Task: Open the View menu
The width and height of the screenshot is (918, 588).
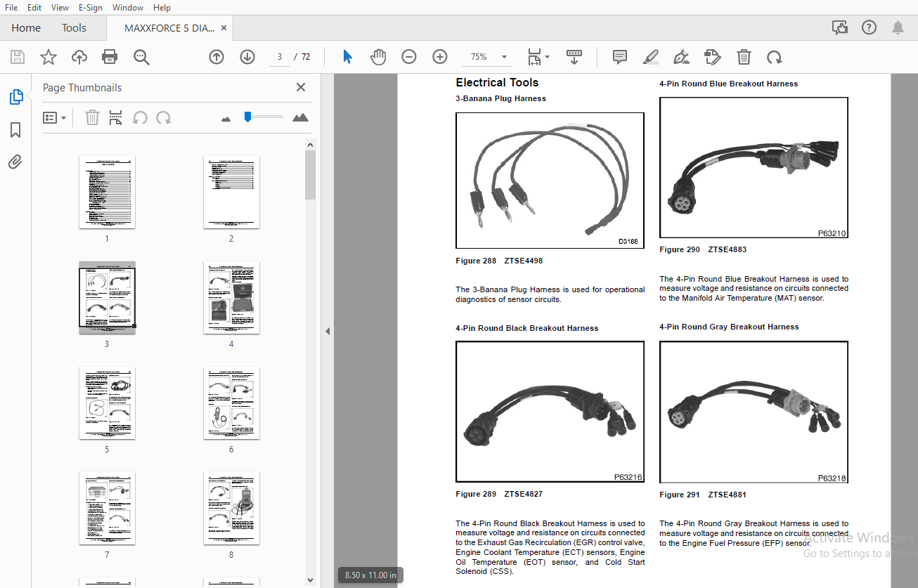Action: (x=60, y=7)
